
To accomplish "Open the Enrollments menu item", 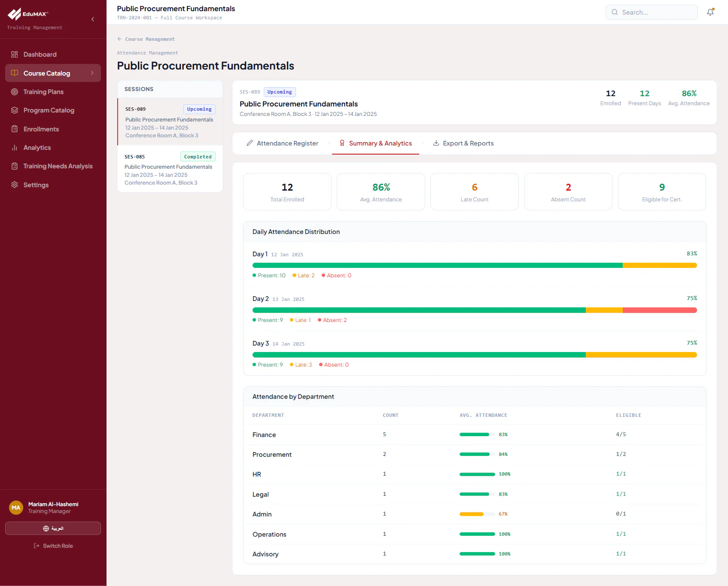I will tap(53, 129).
